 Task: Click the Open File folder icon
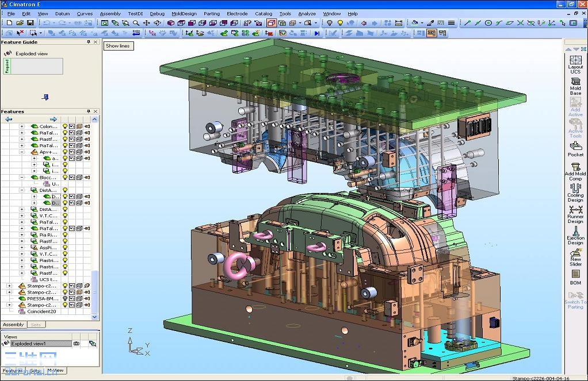click(x=20, y=23)
